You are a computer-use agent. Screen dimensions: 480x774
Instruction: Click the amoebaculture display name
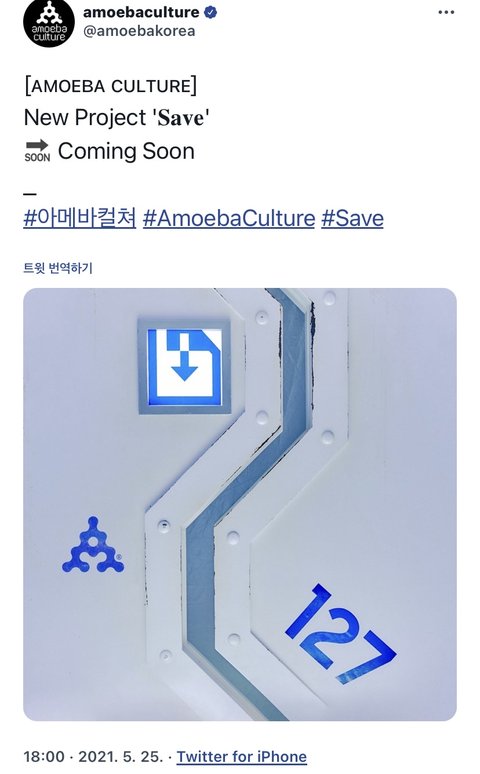click(141, 12)
